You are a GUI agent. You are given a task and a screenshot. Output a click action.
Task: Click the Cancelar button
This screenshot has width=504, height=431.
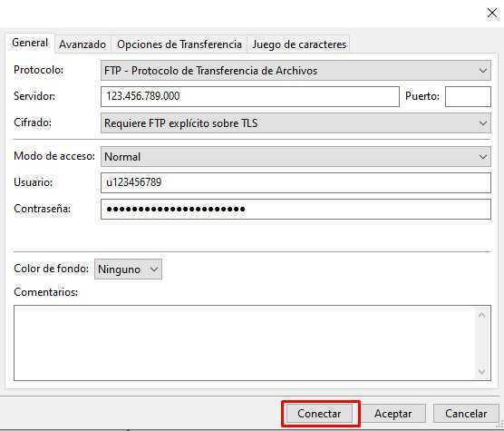[x=466, y=414]
